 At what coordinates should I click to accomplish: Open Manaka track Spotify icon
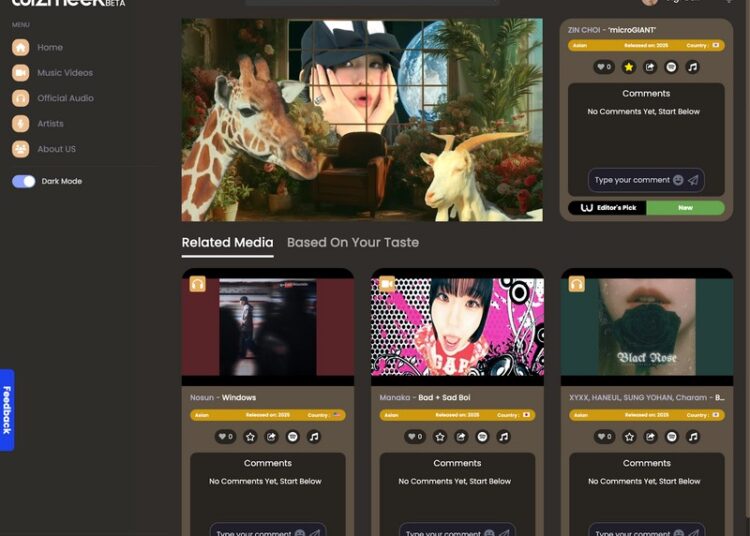(x=482, y=437)
